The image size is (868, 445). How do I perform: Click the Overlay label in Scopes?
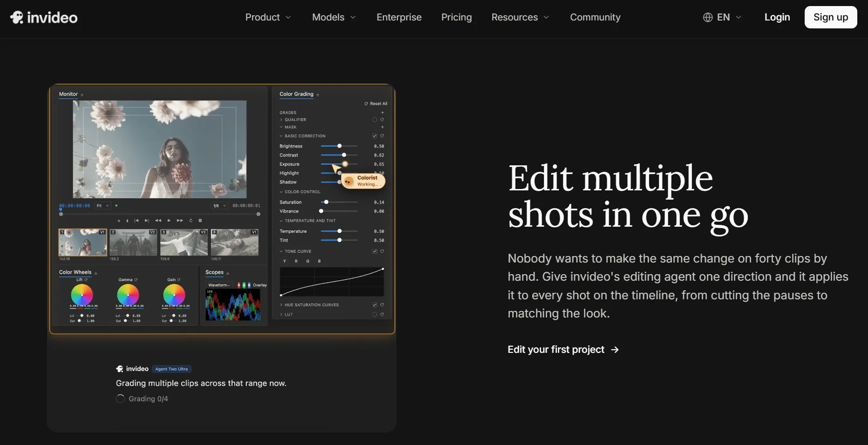260,285
